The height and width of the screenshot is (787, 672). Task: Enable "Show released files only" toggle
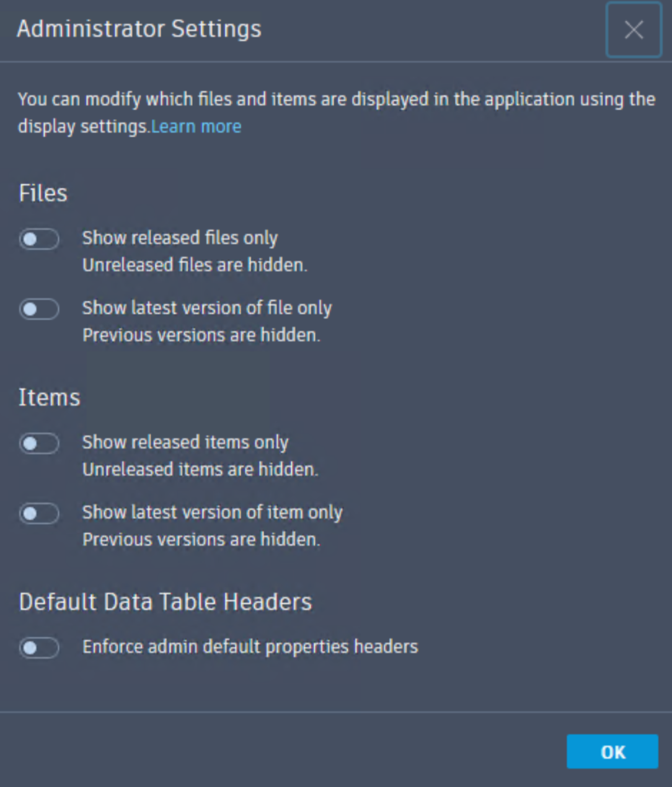pos(39,239)
